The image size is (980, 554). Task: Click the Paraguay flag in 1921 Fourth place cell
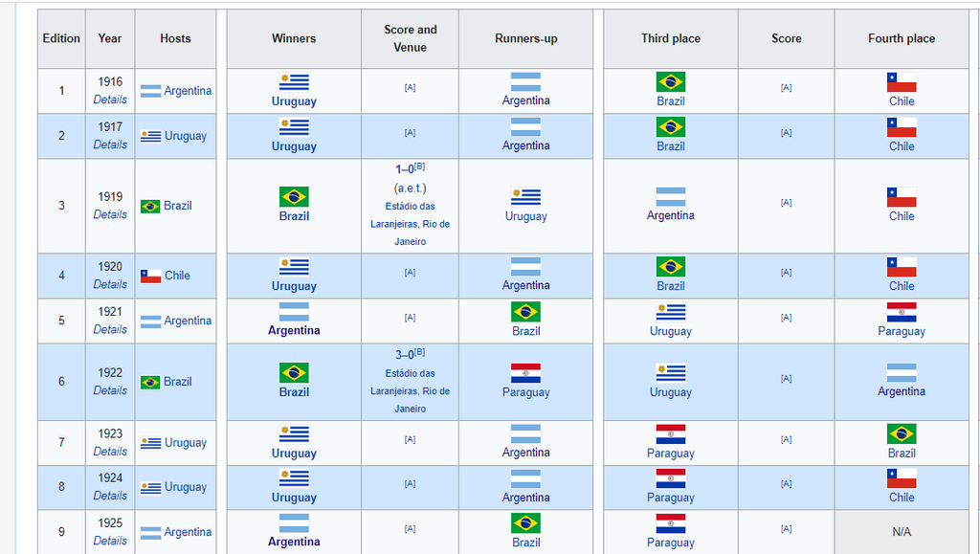[902, 312]
